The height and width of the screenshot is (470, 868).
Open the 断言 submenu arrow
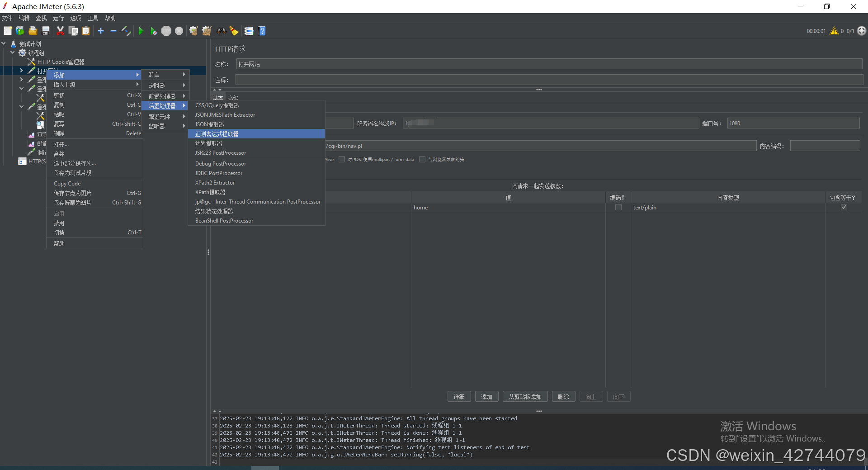point(184,75)
